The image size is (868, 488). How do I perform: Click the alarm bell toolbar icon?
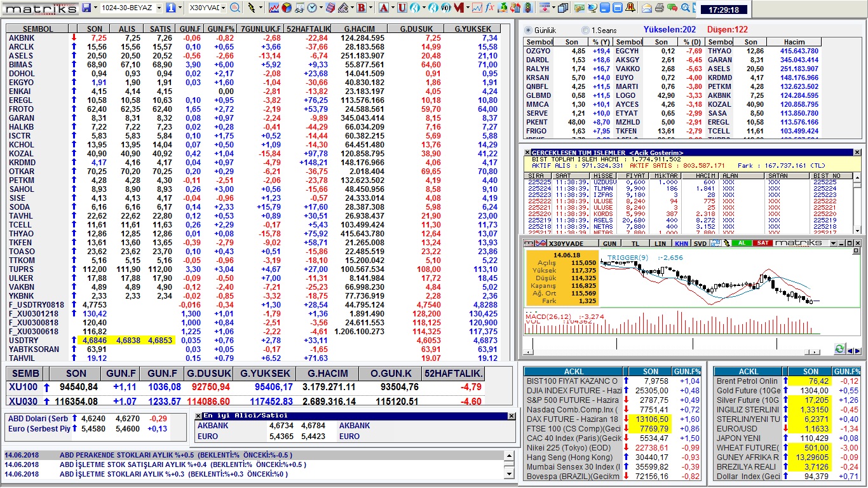coord(630,8)
